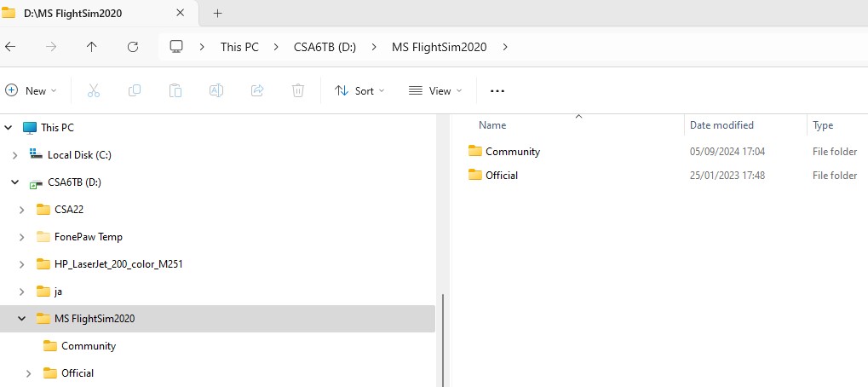Open a new tab with plus button
868x387 pixels.
point(217,14)
